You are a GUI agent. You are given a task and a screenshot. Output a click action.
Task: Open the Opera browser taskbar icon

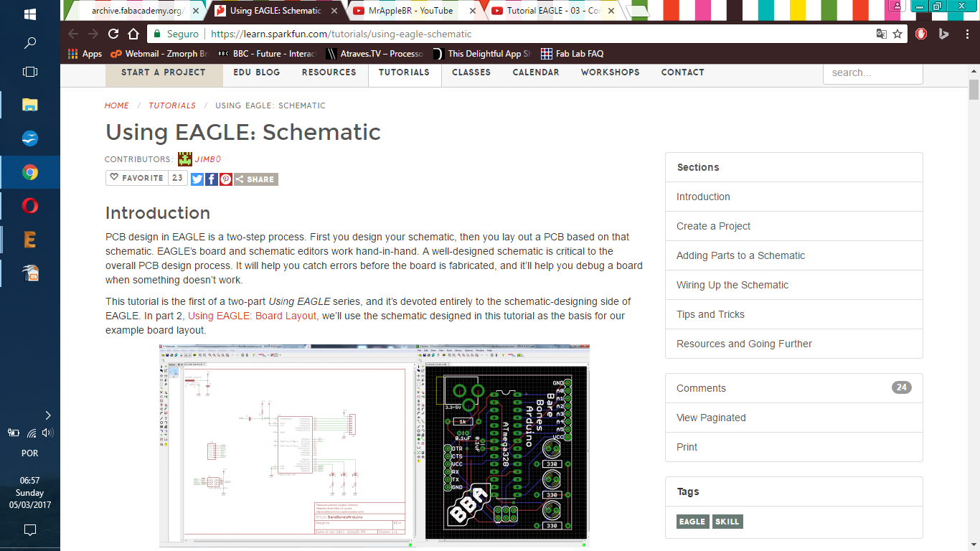(x=30, y=206)
